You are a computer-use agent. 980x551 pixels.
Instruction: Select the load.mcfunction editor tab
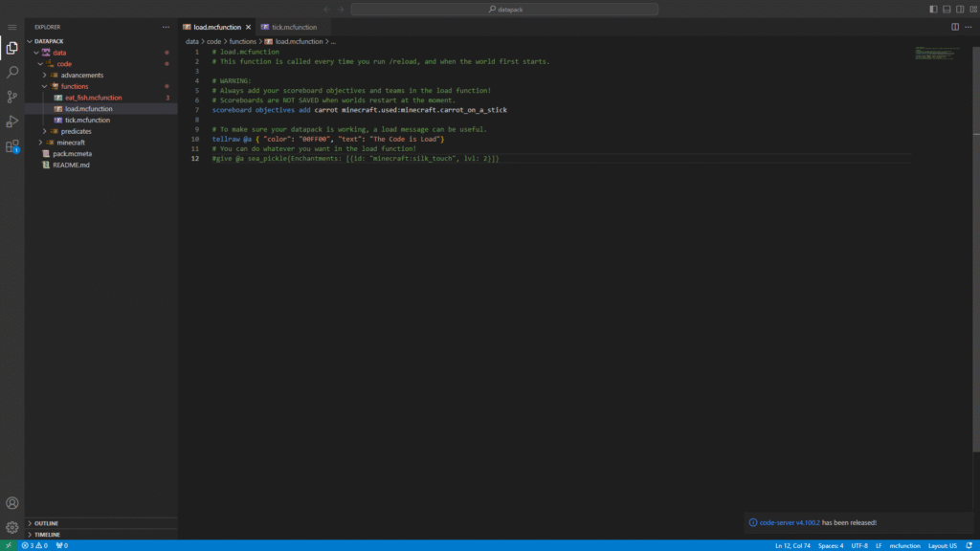217,27
